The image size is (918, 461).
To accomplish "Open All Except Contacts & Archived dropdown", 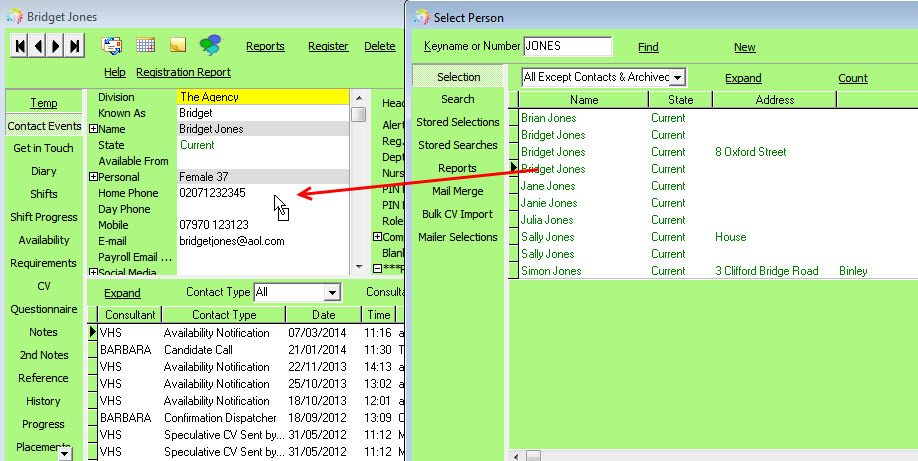I will click(677, 77).
